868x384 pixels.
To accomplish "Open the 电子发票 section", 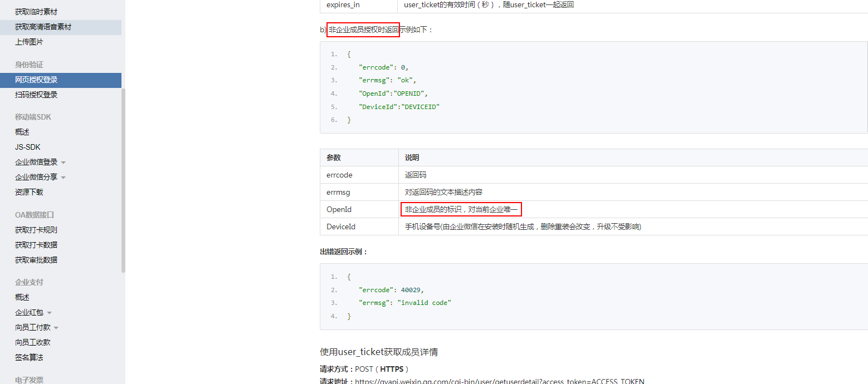I will point(29,379).
